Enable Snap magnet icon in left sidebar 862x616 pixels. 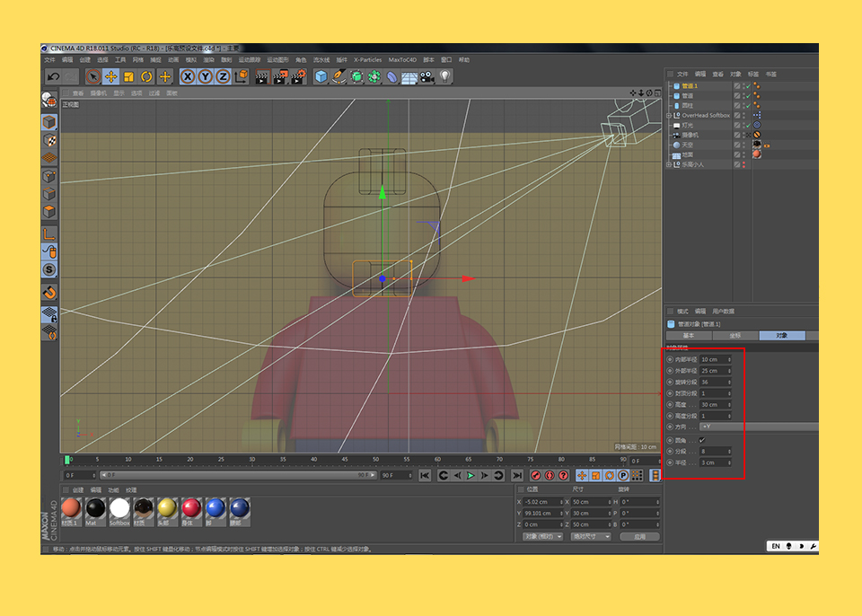tap(49, 293)
